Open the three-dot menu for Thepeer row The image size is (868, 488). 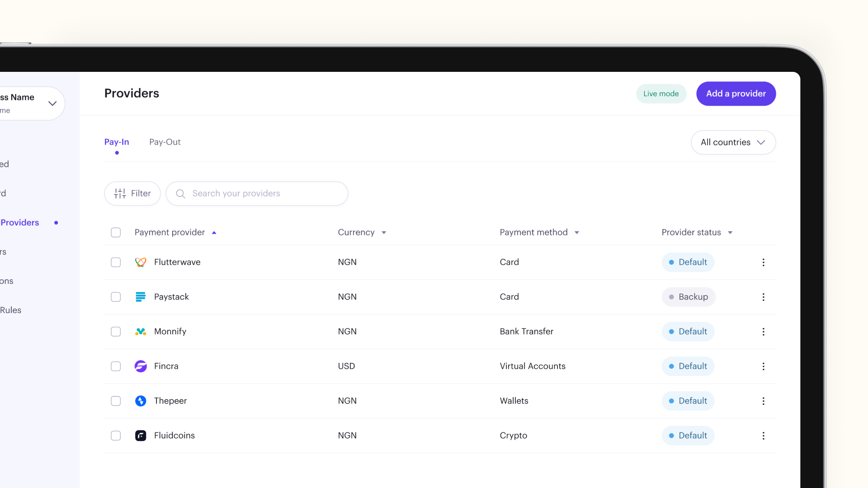763,401
